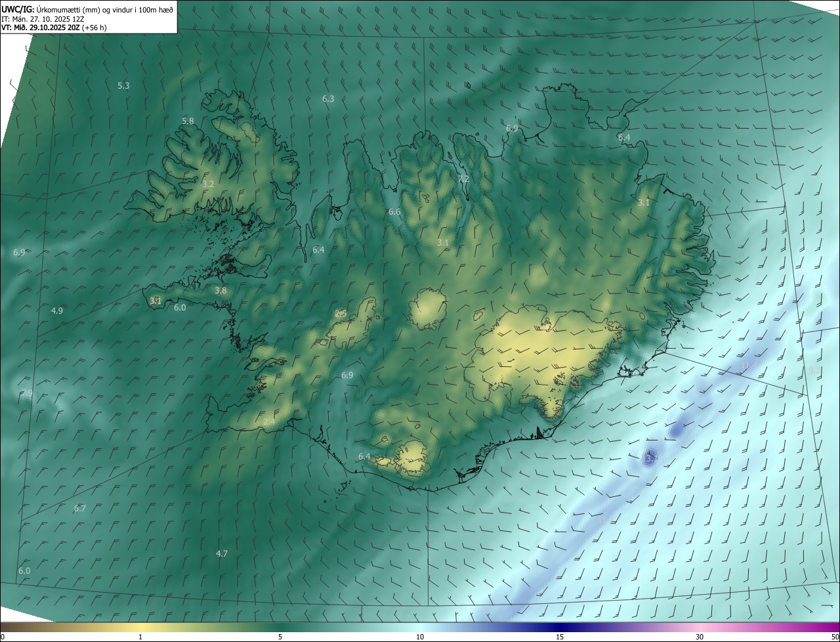Select the 3.8 value label on the map
The image size is (840, 642).
(220, 290)
